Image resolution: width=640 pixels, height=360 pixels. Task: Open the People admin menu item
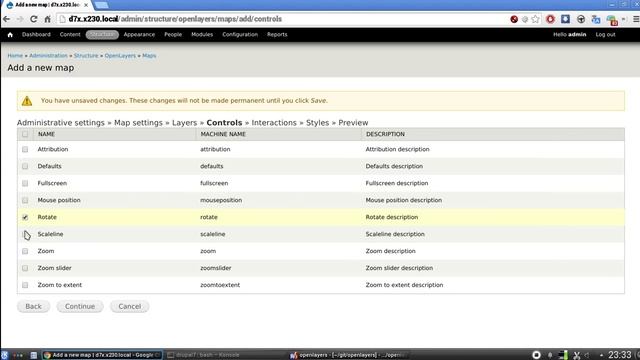(173, 35)
